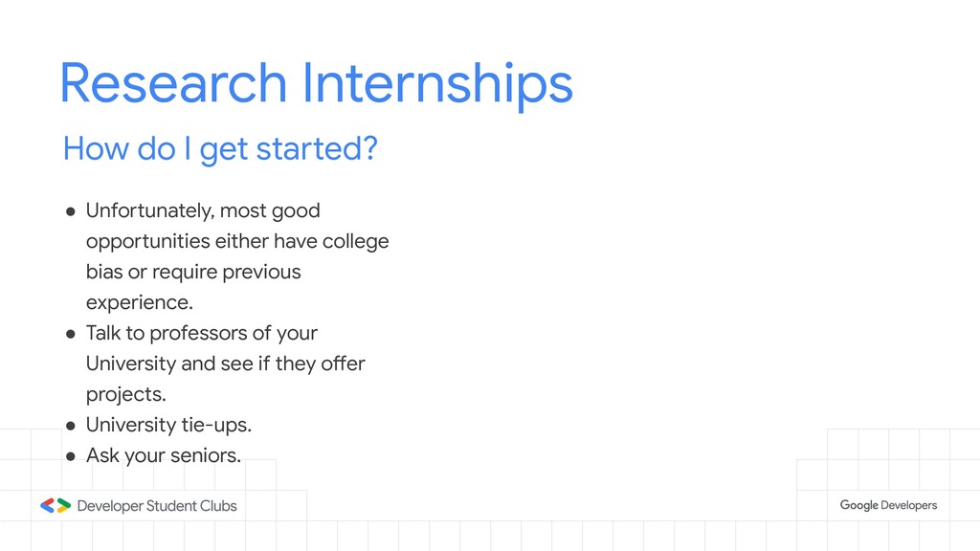980x551 pixels.
Task: Click the opportunities either have college line
Action: pyautogui.click(x=237, y=242)
